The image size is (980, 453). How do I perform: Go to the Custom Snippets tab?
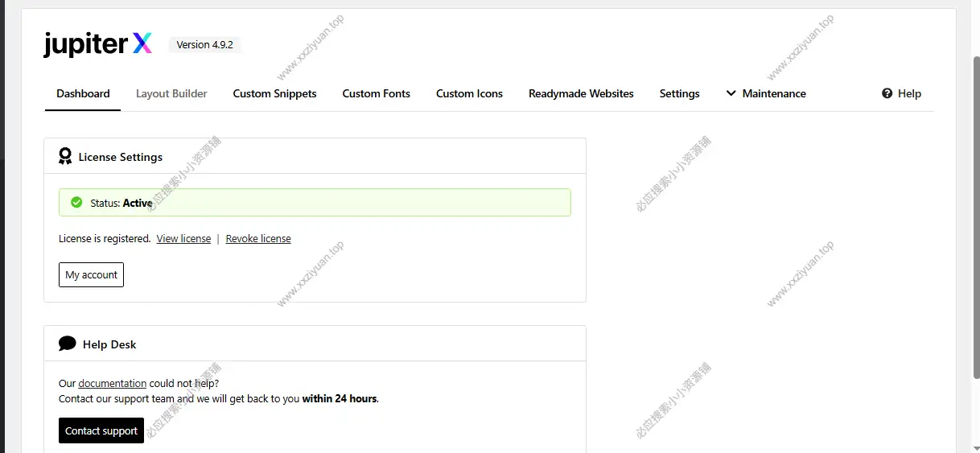(x=274, y=94)
